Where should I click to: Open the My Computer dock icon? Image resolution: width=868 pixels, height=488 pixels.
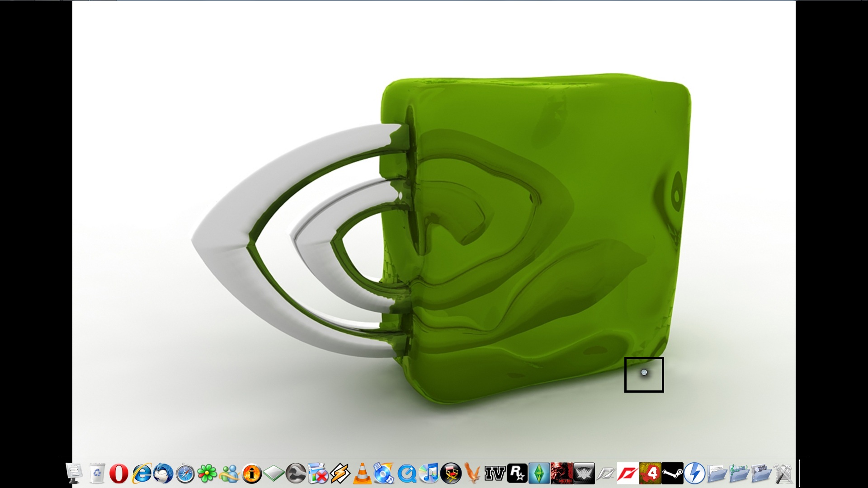[x=74, y=473]
